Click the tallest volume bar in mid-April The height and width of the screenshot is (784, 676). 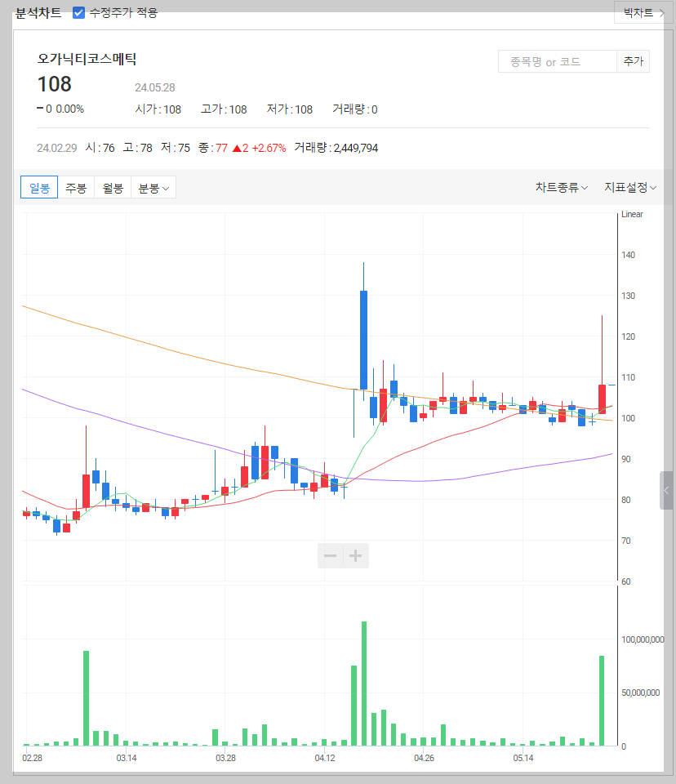(364, 684)
